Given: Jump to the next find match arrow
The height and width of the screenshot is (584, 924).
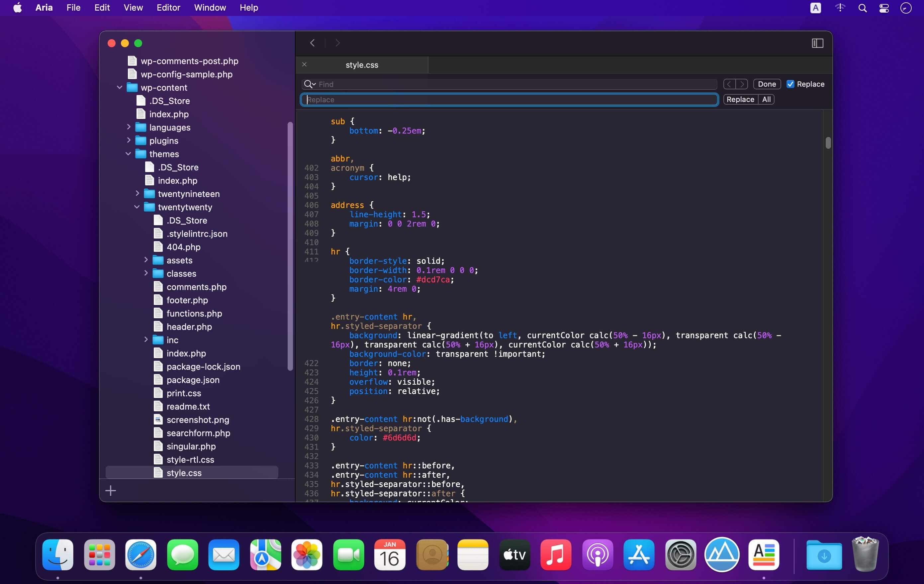Looking at the screenshot, I should click(x=742, y=84).
